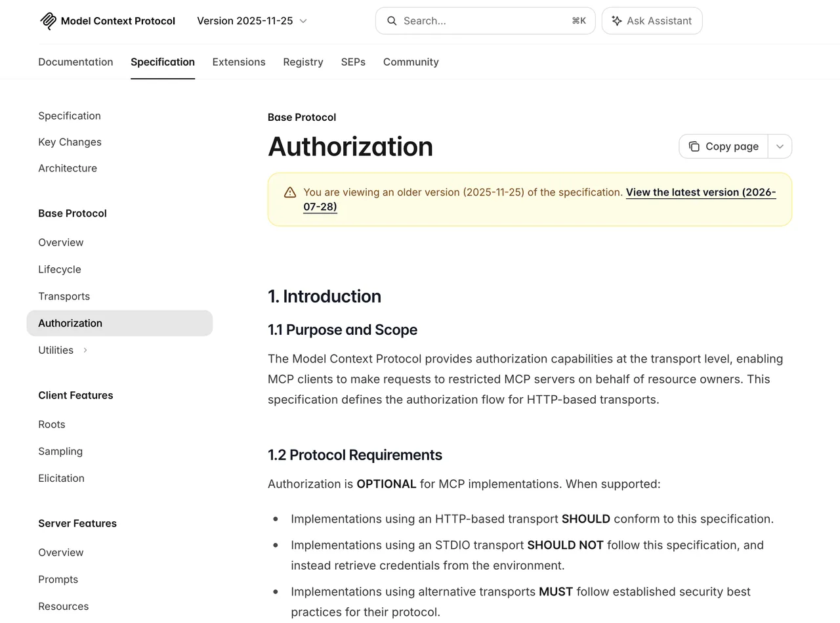Screen dimensions: 840x623
Task: Click the 1.2 Protocol Requirements heading
Action: 355,456
